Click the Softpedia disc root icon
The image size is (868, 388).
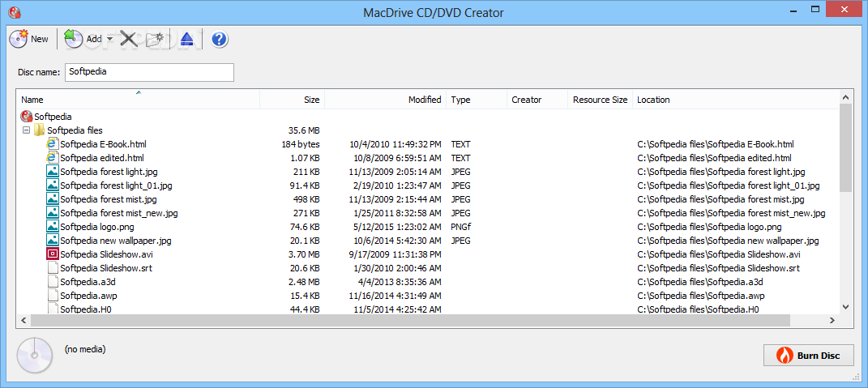tap(27, 116)
